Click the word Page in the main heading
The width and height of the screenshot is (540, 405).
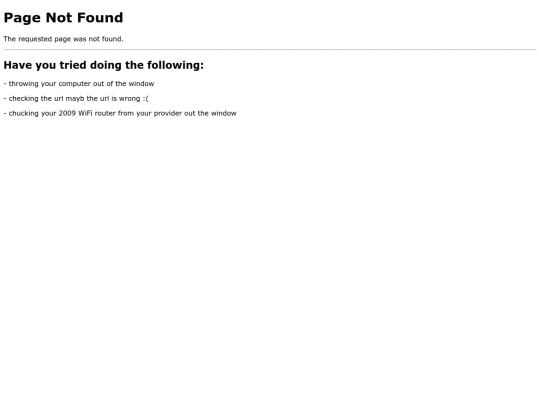pos(22,18)
